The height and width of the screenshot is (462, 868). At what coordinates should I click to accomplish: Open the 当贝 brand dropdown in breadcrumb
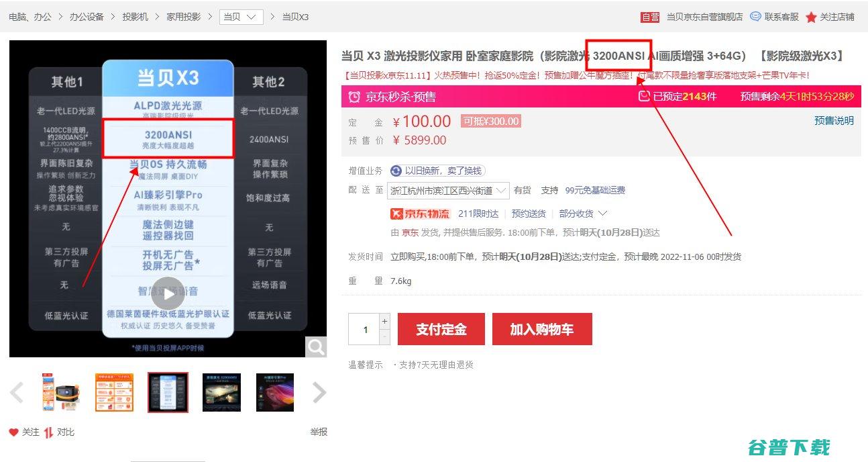click(241, 17)
